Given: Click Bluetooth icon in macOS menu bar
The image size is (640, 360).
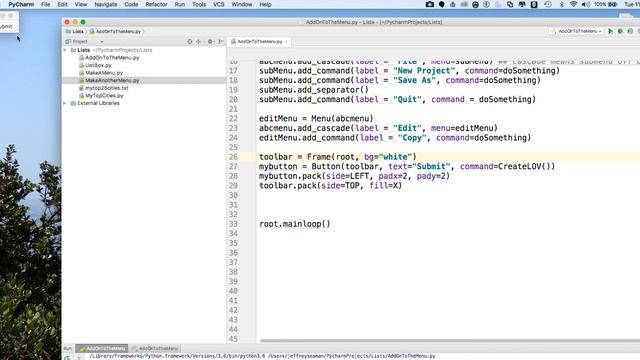Looking at the screenshot, I should tap(562, 4).
